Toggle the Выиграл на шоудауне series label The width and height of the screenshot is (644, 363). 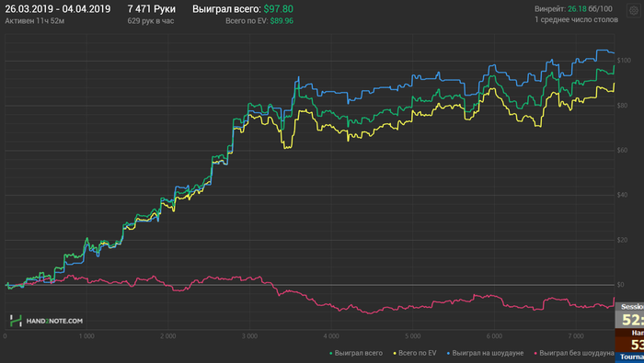click(x=488, y=353)
